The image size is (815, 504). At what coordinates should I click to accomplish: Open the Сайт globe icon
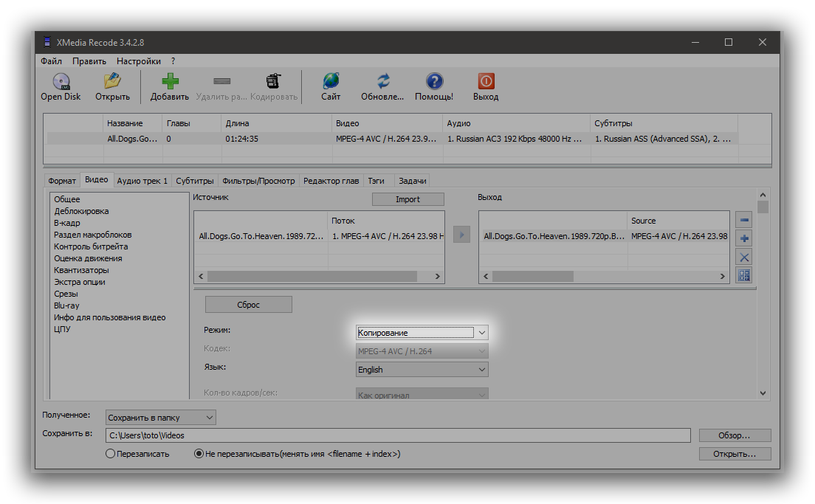(x=331, y=81)
